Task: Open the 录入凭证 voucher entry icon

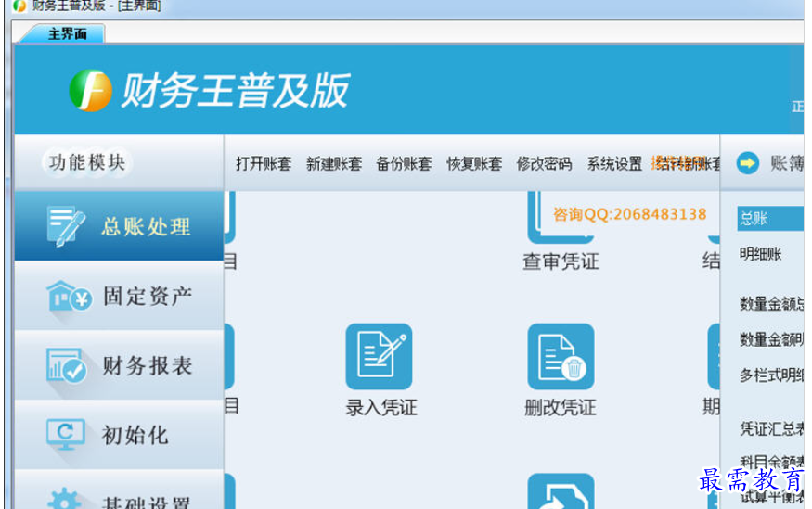Action: (379, 356)
